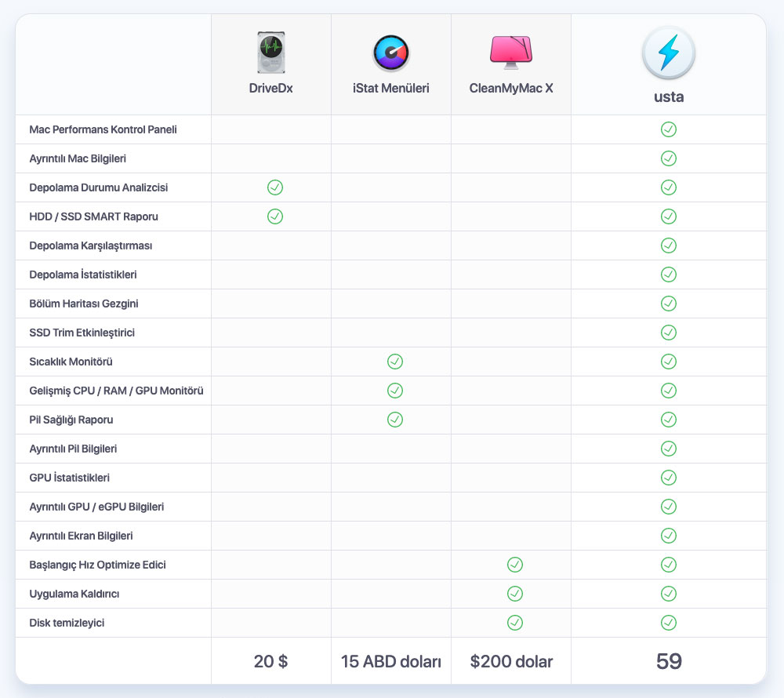Select the Bölüm Haritası Gezgini row label
Viewport: 784px width, 698px height.
point(84,304)
